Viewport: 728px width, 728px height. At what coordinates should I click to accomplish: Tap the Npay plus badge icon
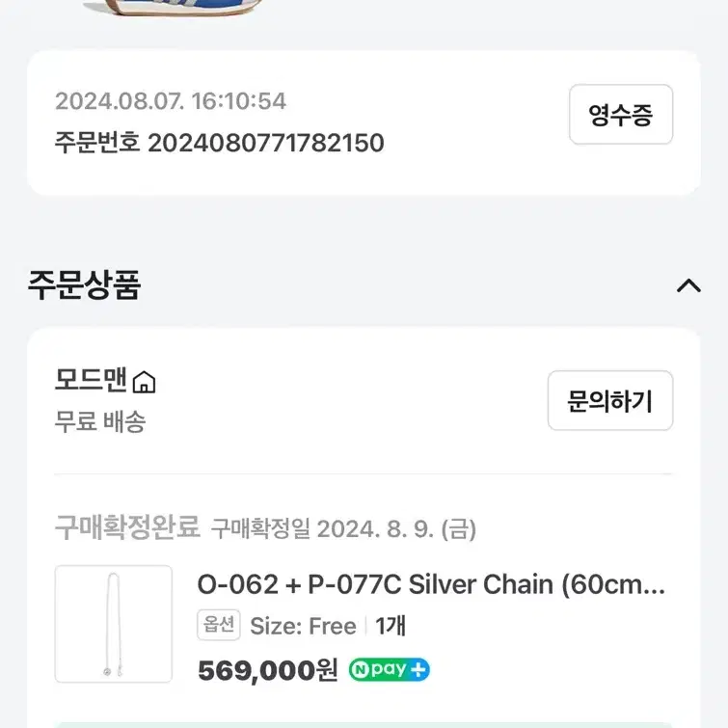(x=390, y=669)
